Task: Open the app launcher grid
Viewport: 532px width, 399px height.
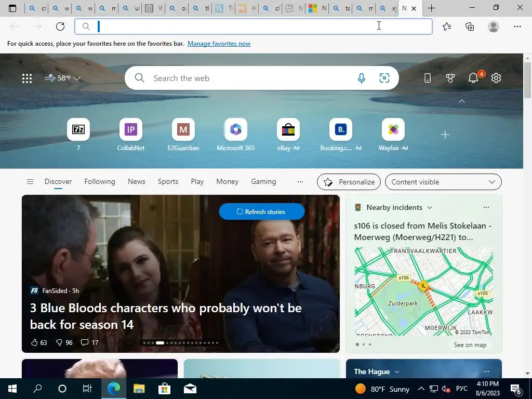Action: tap(27, 78)
